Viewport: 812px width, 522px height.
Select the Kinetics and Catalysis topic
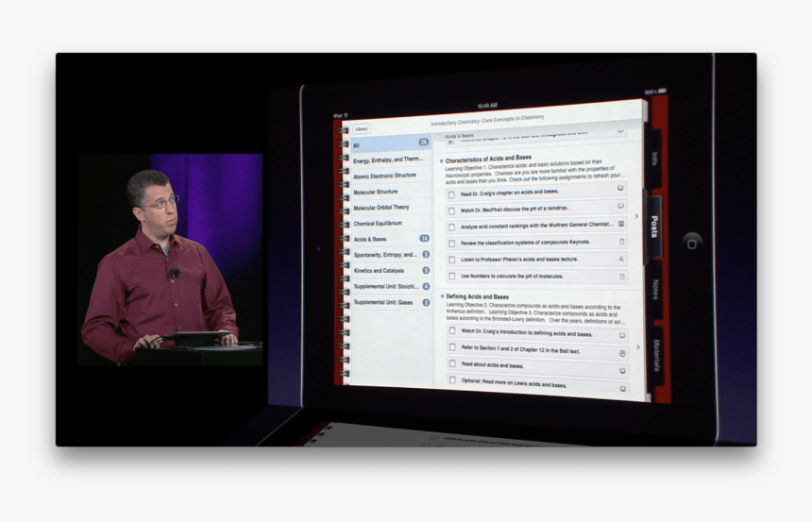click(x=391, y=271)
